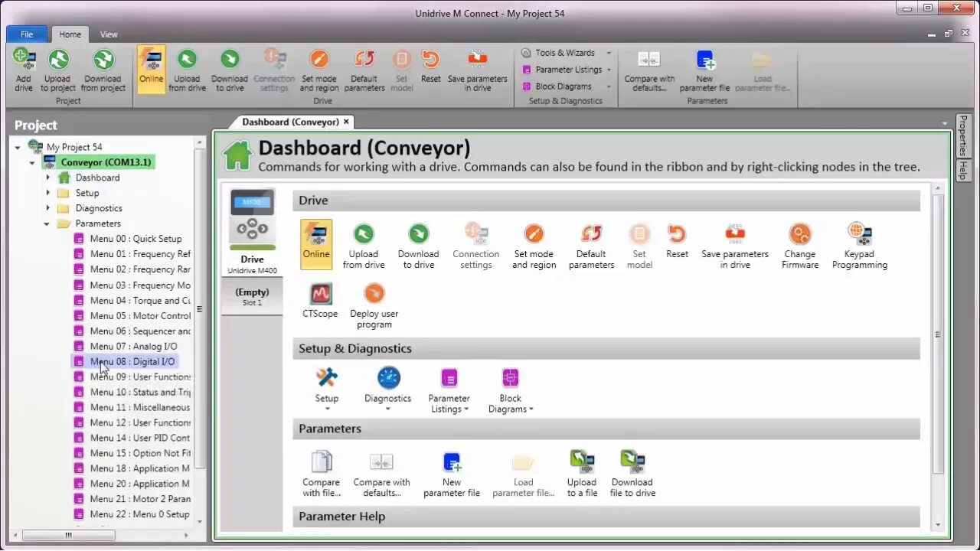Click Compare with file
This screenshot has width=980, height=551.
[321, 474]
